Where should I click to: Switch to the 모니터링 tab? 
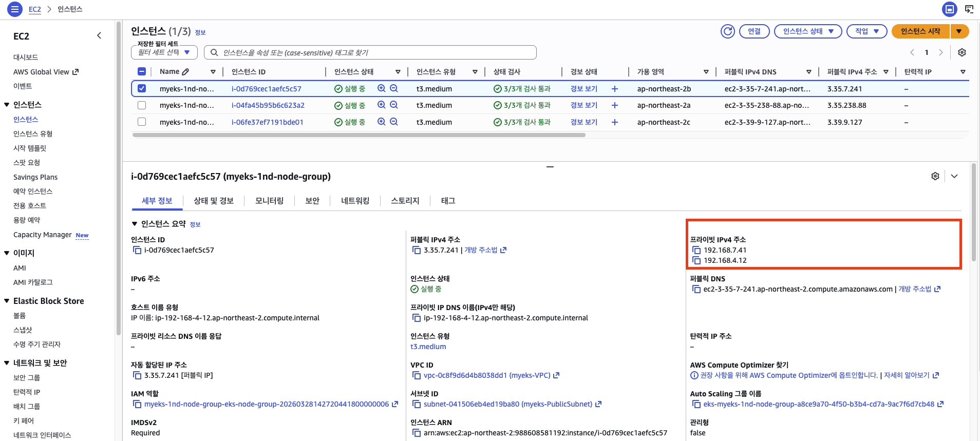[270, 201]
